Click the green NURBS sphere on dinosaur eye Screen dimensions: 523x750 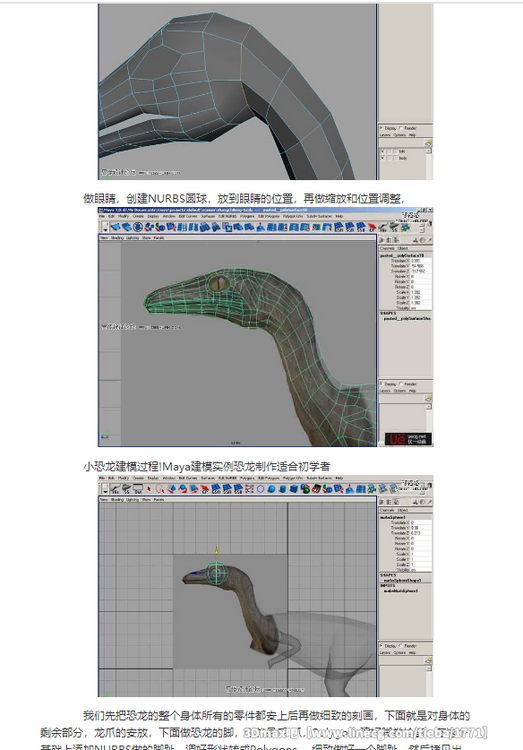coord(216,573)
